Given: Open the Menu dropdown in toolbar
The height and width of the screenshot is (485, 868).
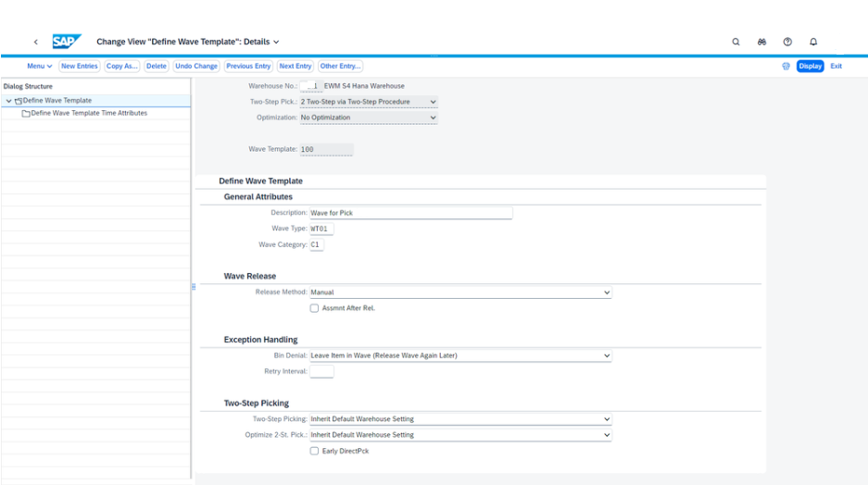Looking at the screenshot, I should [39, 67].
